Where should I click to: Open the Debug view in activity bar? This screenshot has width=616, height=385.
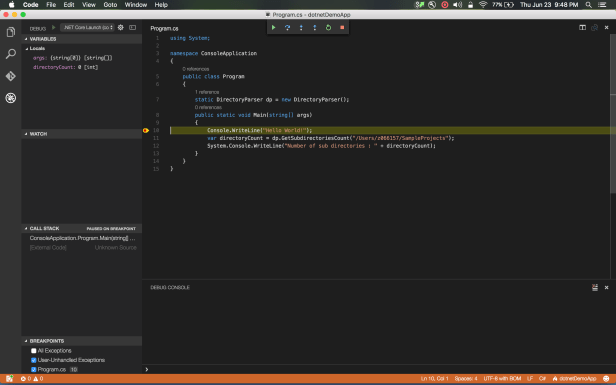(x=11, y=98)
